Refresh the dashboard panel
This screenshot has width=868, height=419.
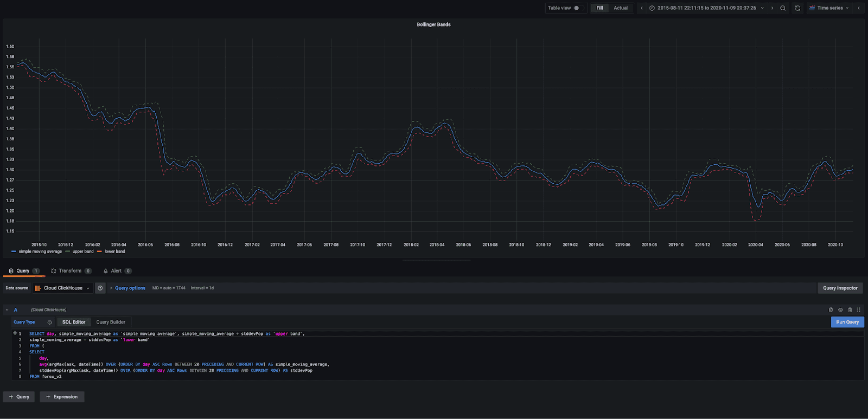[x=797, y=8]
